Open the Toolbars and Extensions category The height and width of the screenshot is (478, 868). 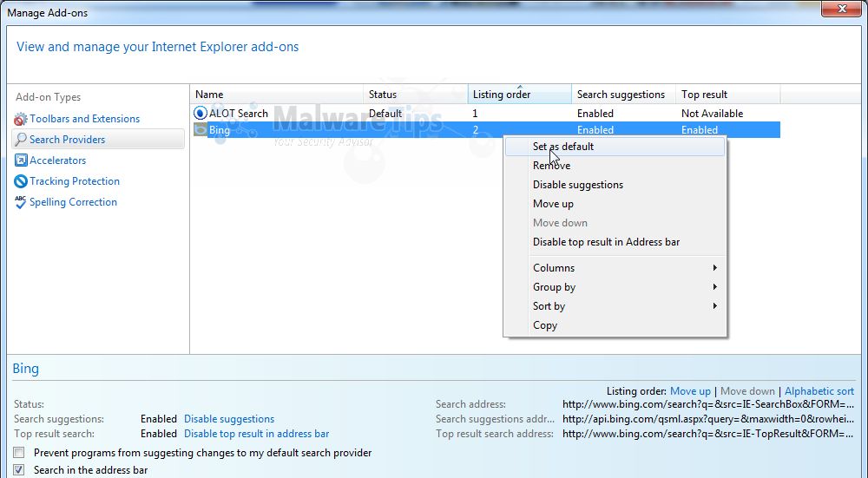pyautogui.click(x=85, y=119)
